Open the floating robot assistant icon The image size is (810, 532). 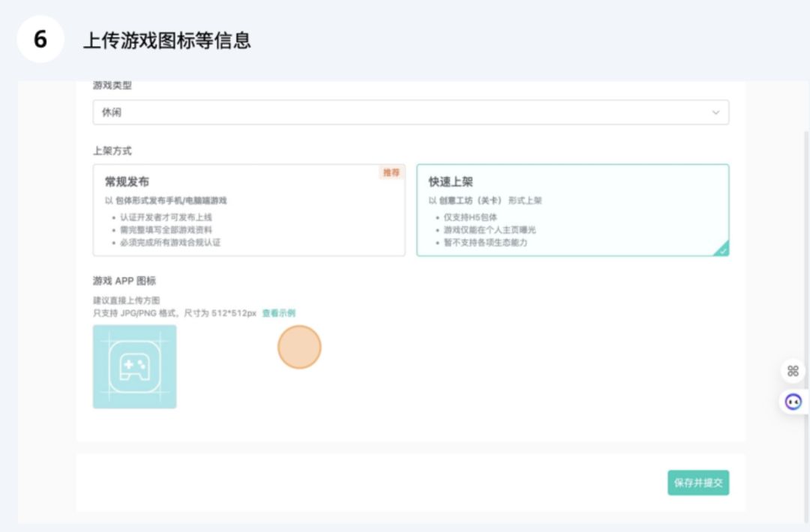click(793, 402)
